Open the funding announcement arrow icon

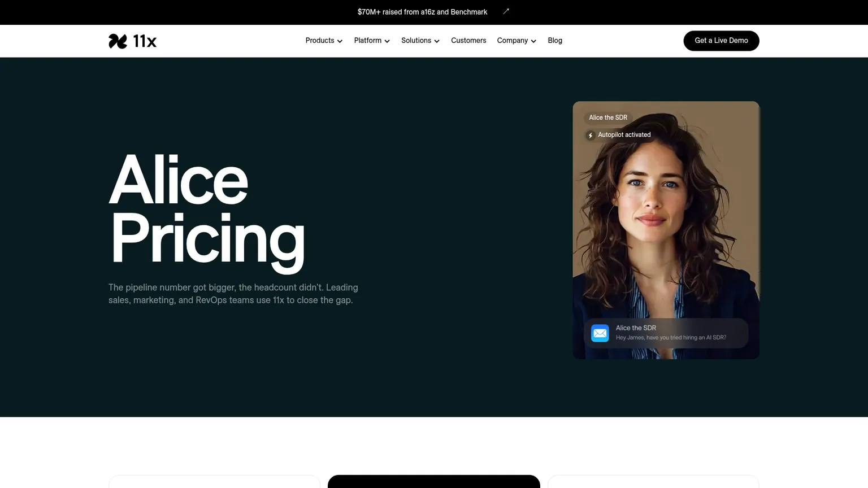pos(506,11)
